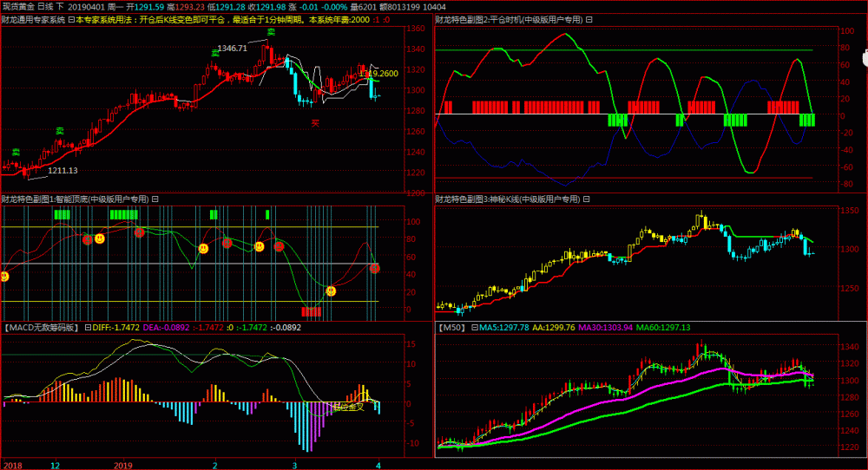The image size is (868, 470).
Task: Click the close price 1291.98
Action: pos(271,7)
